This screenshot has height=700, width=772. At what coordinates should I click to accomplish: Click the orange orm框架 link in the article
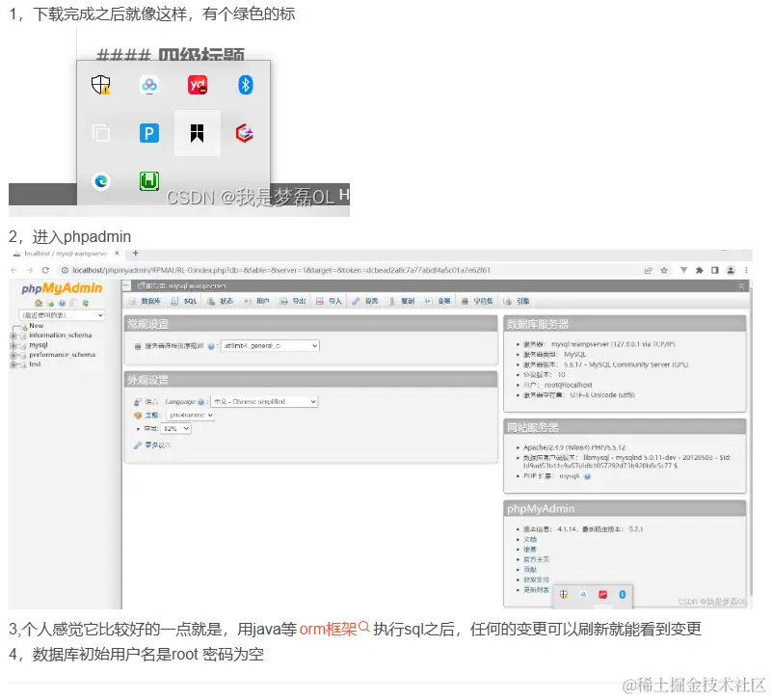click(x=329, y=629)
